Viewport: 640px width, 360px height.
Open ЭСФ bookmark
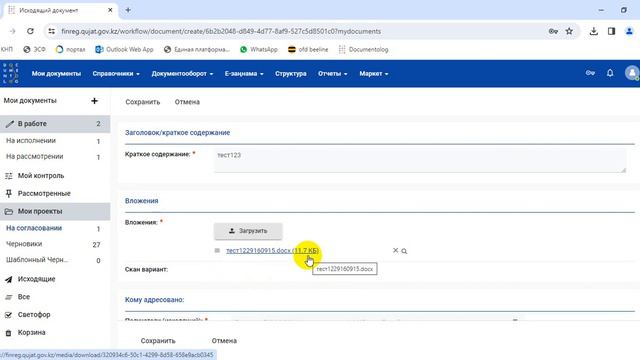34,49
